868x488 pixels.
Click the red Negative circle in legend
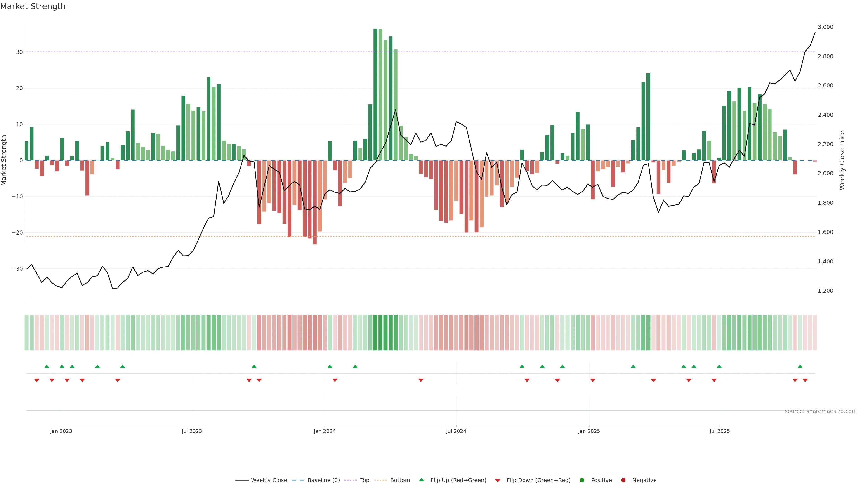click(623, 480)
